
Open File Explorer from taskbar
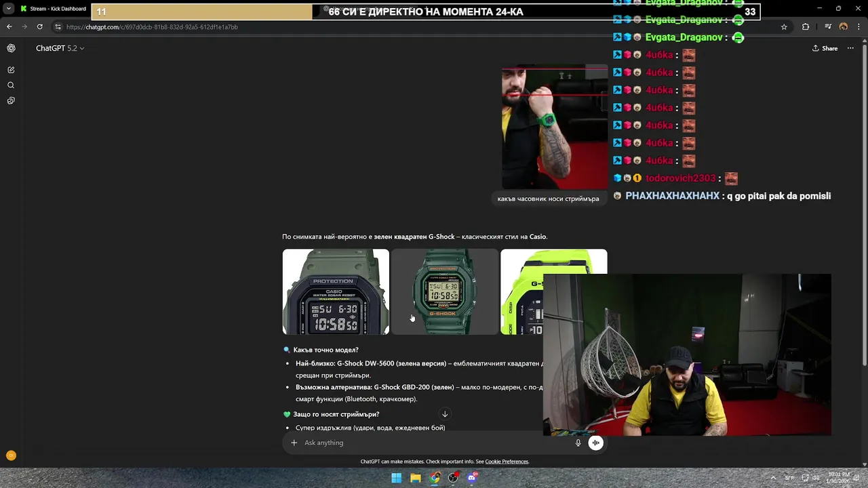(416, 478)
